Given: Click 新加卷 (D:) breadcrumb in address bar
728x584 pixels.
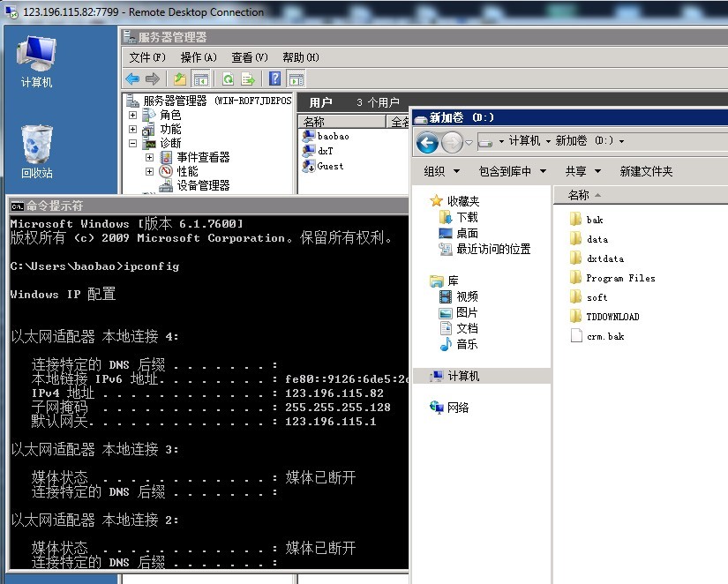Looking at the screenshot, I should 584,140.
